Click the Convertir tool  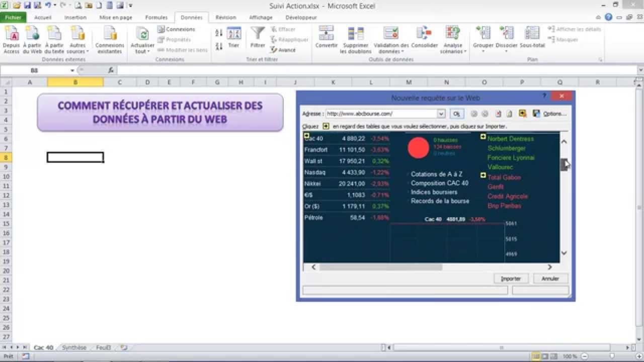pos(327,38)
